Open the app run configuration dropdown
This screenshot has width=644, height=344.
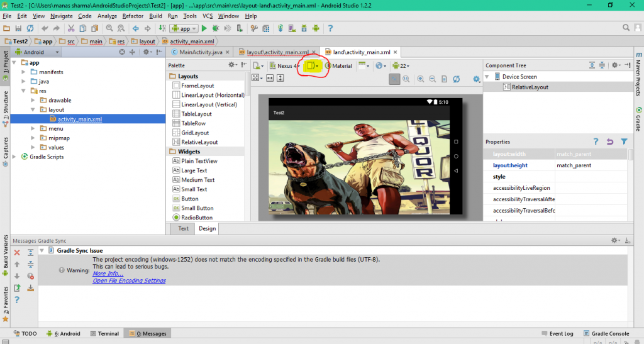(x=184, y=28)
